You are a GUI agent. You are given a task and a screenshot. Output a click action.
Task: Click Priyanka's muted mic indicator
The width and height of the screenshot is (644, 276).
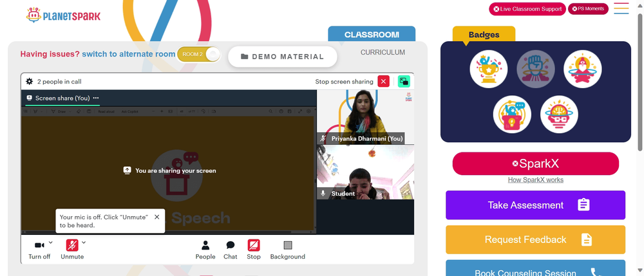pos(323,138)
